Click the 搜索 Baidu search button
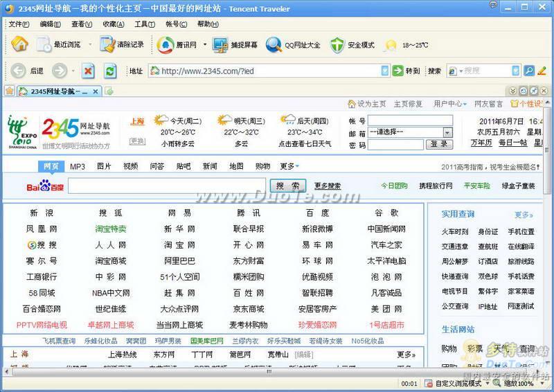 pyautogui.click(x=287, y=186)
